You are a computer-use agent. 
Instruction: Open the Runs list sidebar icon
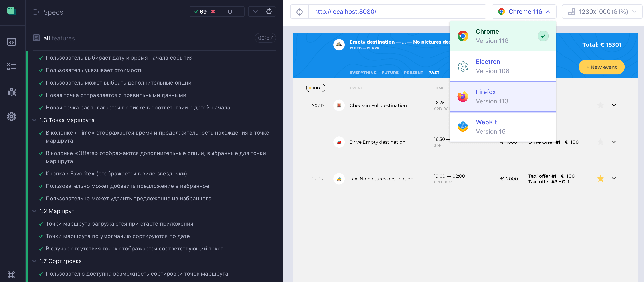click(12, 67)
